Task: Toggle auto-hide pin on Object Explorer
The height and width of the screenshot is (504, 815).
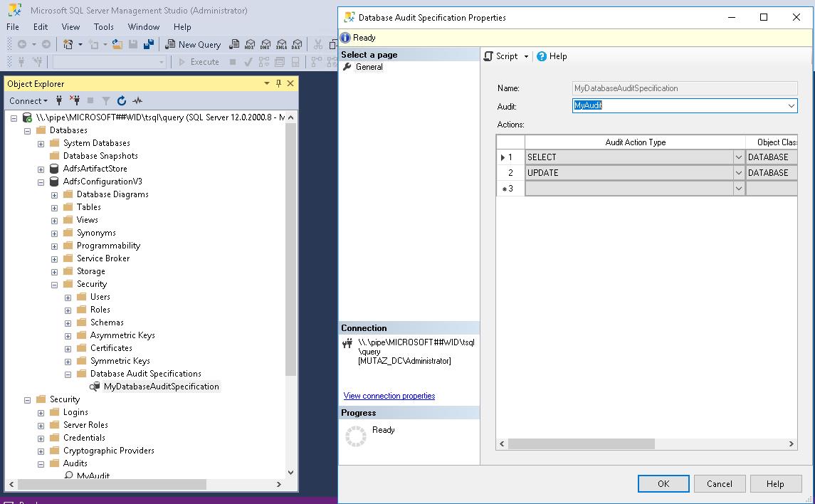Action: pos(278,84)
